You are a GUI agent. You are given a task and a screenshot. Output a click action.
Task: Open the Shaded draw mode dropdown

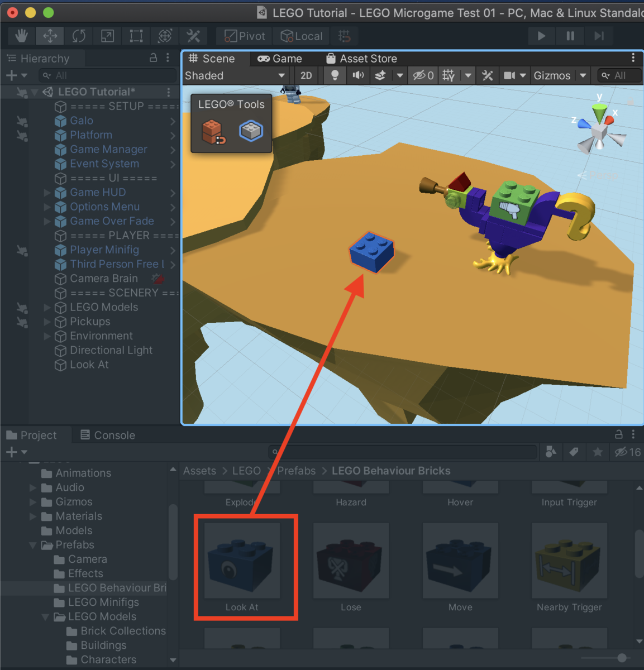coord(235,75)
